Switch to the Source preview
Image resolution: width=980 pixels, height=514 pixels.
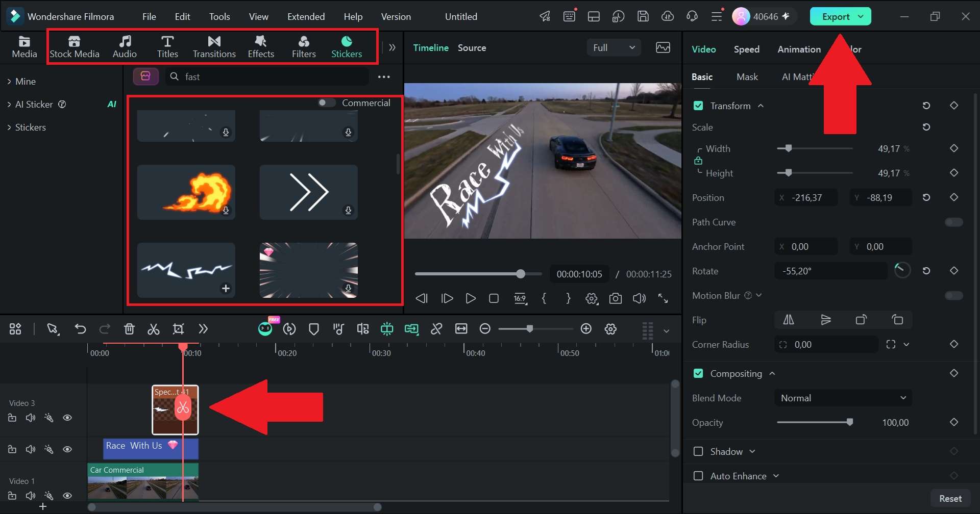point(472,47)
